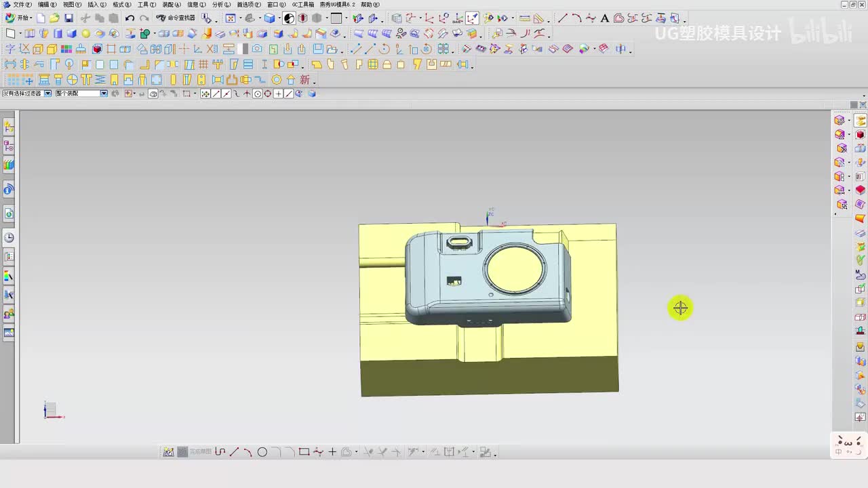Open the 工具 (Tools) menu

[147, 5]
